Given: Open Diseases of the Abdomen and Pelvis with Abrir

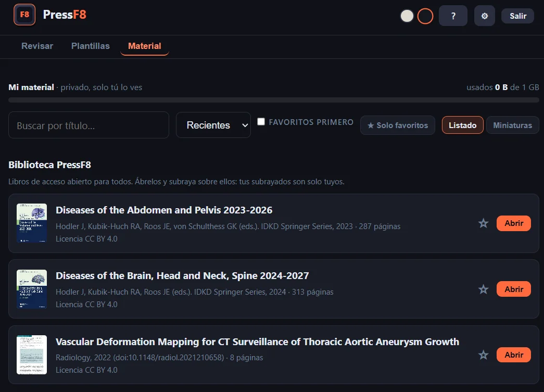Looking at the screenshot, I should (x=513, y=223).
